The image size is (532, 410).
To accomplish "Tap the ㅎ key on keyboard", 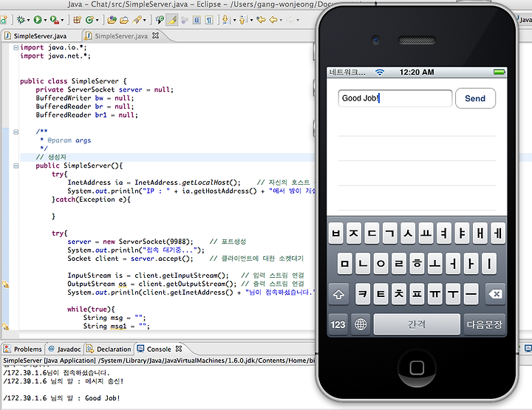I will point(417,264).
